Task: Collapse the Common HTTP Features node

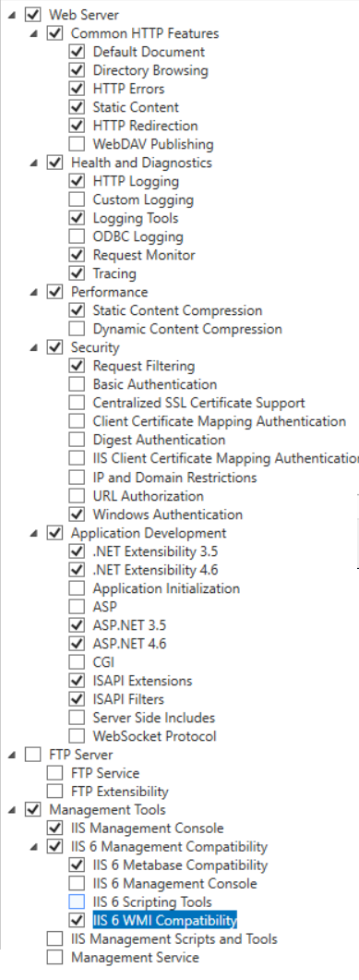Action: pyautogui.click(x=34, y=33)
